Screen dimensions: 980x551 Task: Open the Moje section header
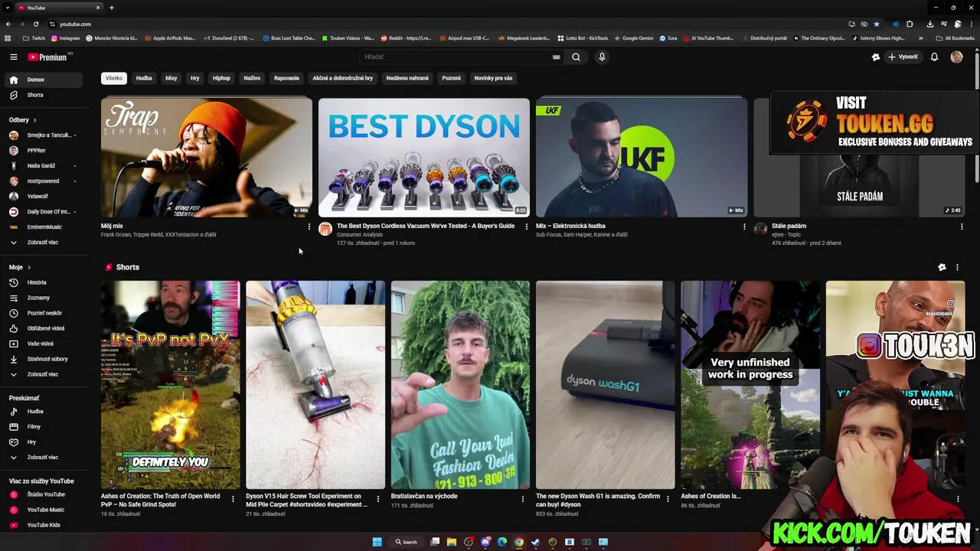(19, 267)
